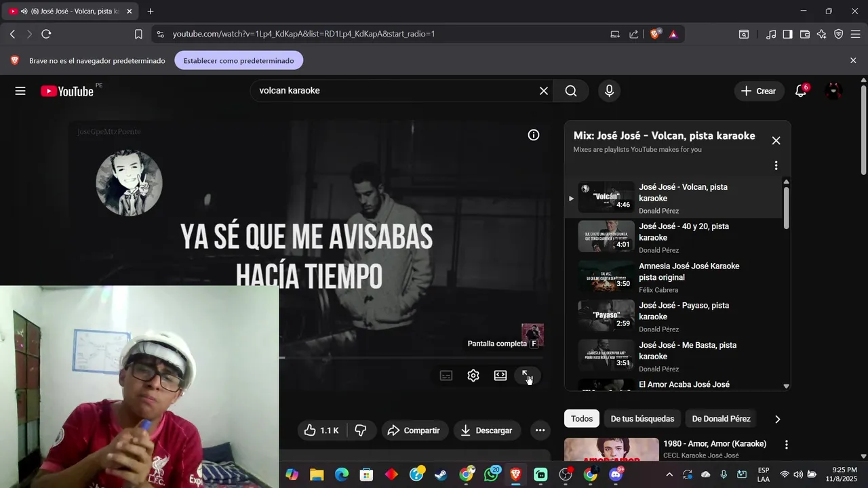Select José José - Volcan playlist item
The width and height of the screenshot is (868, 488).
click(673, 198)
